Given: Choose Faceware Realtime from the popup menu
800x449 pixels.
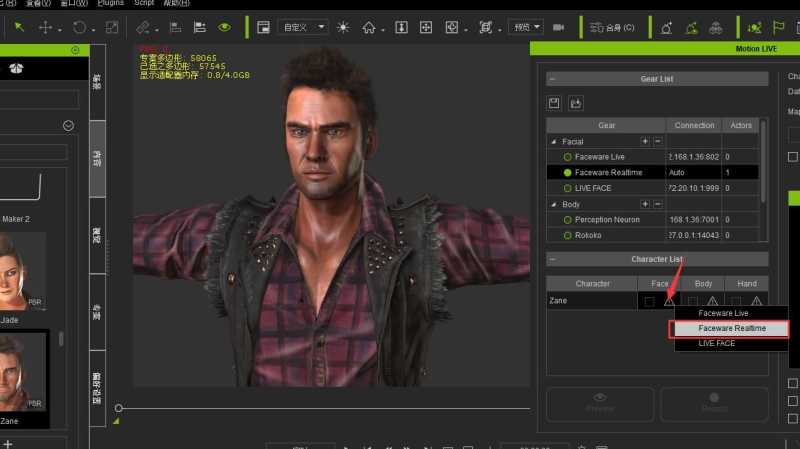Looking at the screenshot, I should (731, 328).
